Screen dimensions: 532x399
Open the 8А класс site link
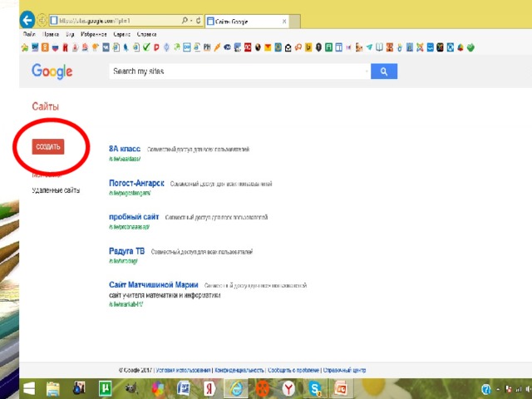tap(125, 149)
